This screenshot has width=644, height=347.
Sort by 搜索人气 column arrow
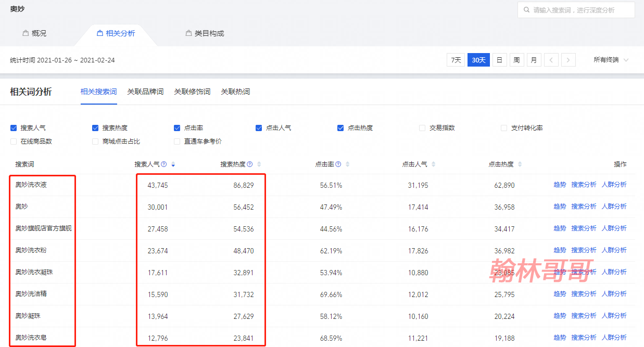(173, 164)
